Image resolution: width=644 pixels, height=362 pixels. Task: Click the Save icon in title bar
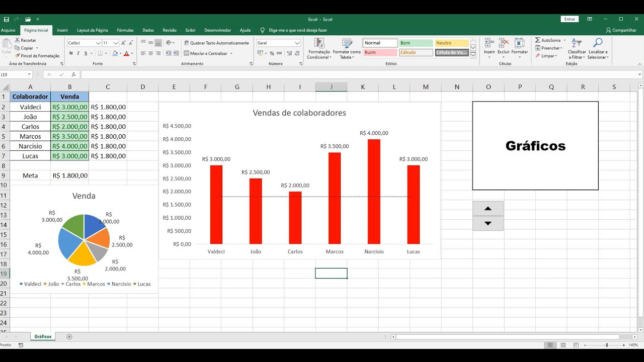pos(6,19)
